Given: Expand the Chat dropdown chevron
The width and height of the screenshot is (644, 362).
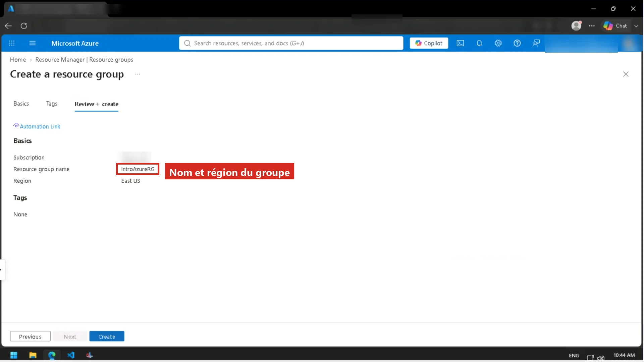Looking at the screenshot, I should click(x=636, y=26).
